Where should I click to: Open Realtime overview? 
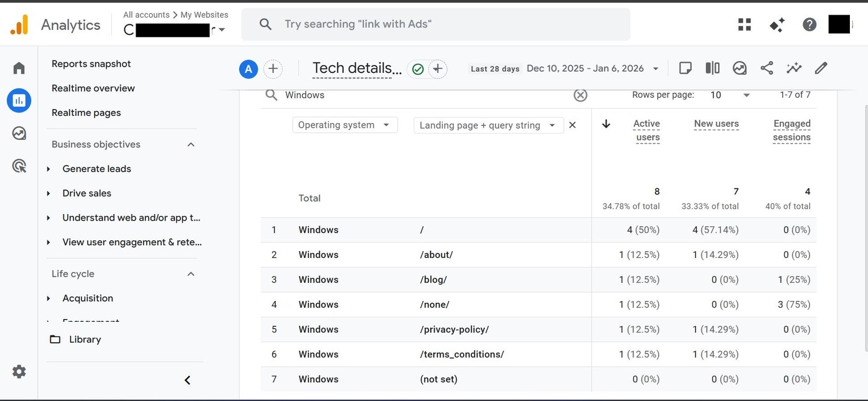coord(93,88)
